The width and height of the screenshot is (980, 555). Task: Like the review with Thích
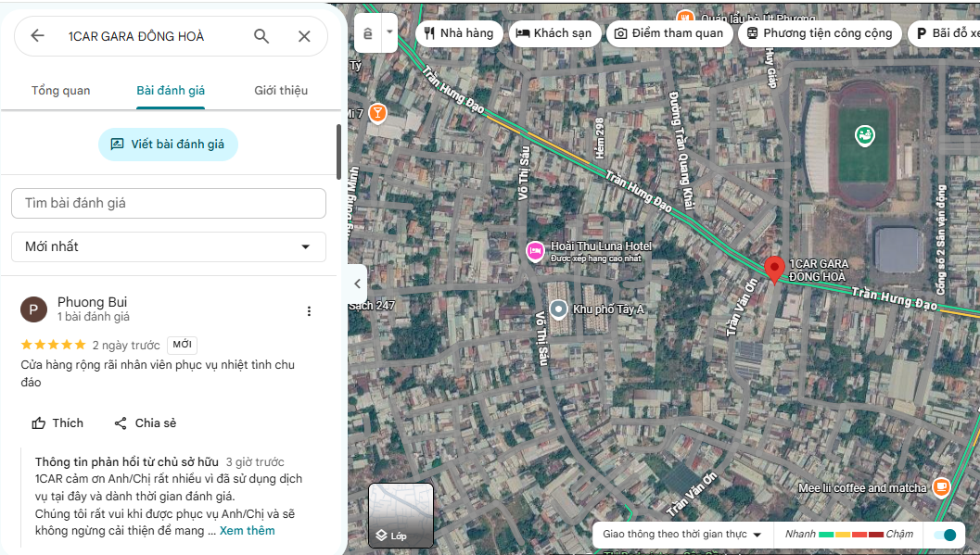(x=57, y=423)
